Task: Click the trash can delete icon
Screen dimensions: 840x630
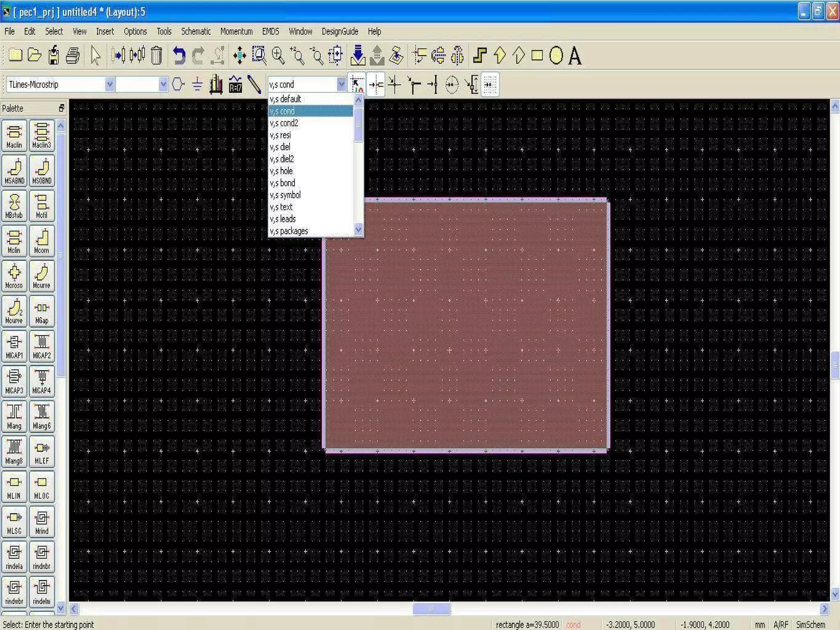Action: 157,55
